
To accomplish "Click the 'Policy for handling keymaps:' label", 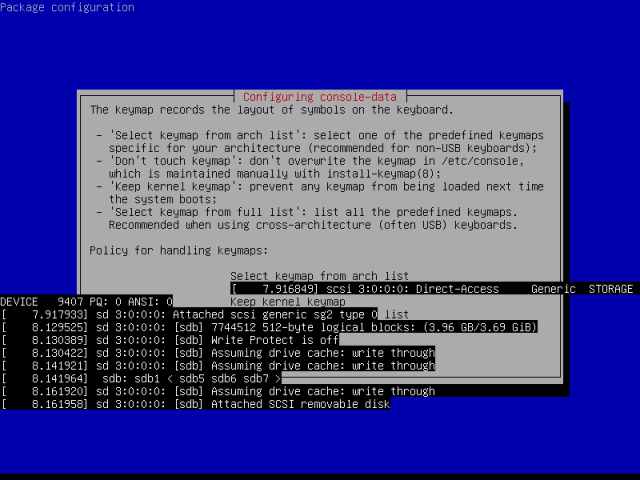I will [x=178, y=250].
